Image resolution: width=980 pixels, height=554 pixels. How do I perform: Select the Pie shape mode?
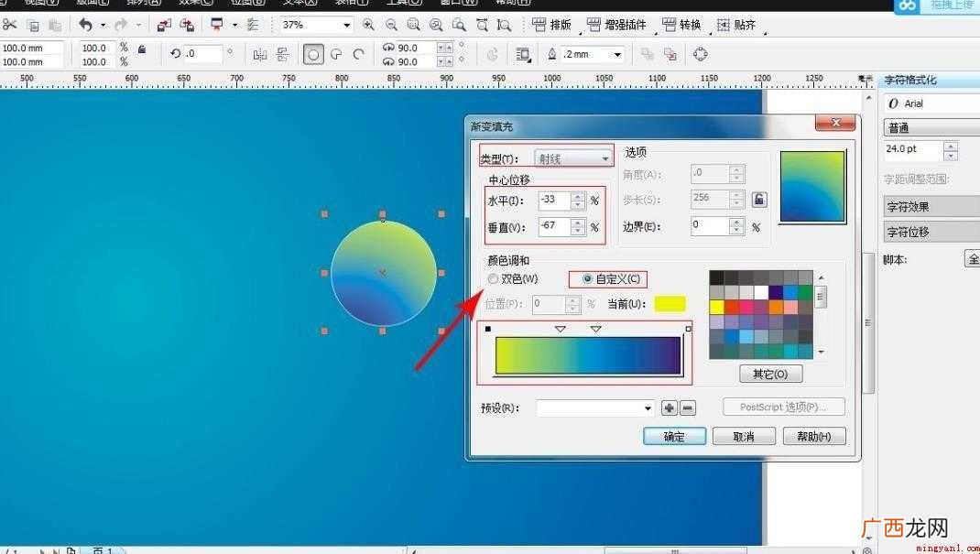(x=336, y=54)
